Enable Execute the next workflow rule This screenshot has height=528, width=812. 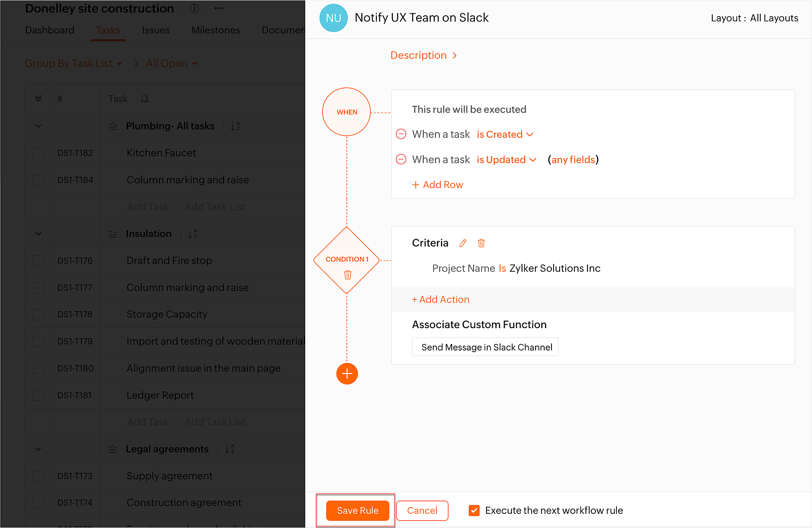[474, 511]
